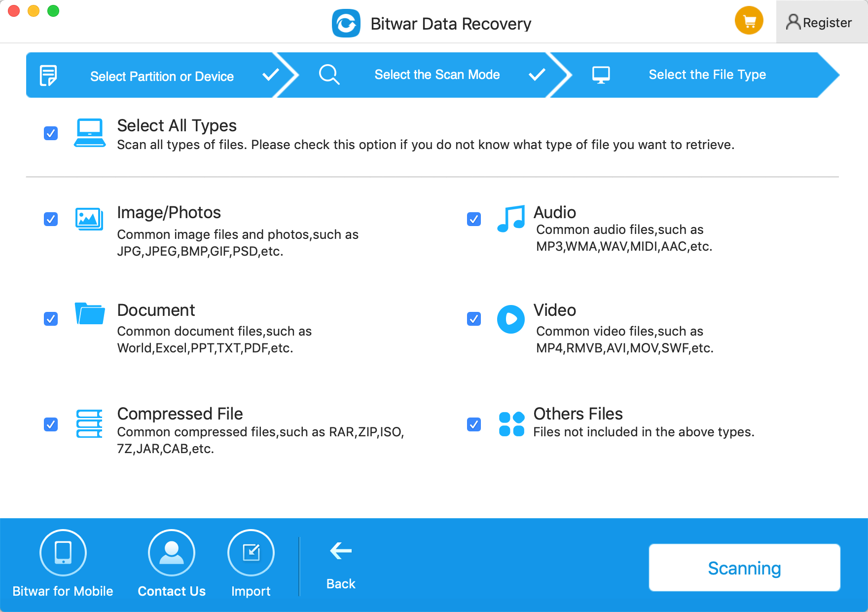Uncheck the Compressed File checkbox
The image size is (868, 612).
point(51,424)
